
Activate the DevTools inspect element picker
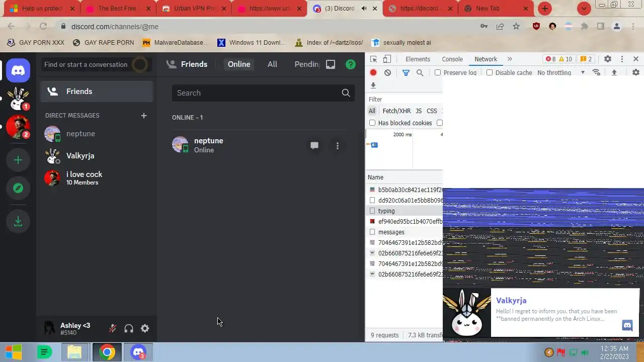click(x=373, y=59)
